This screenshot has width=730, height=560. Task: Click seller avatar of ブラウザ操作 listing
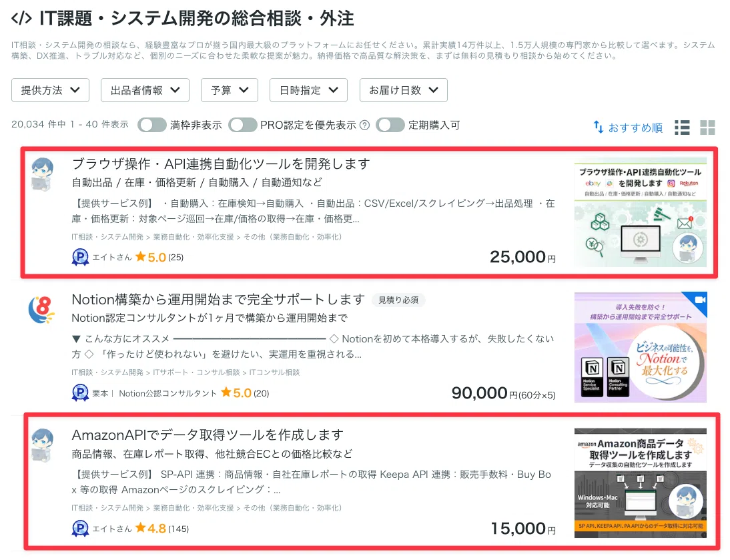coord(42,175)
